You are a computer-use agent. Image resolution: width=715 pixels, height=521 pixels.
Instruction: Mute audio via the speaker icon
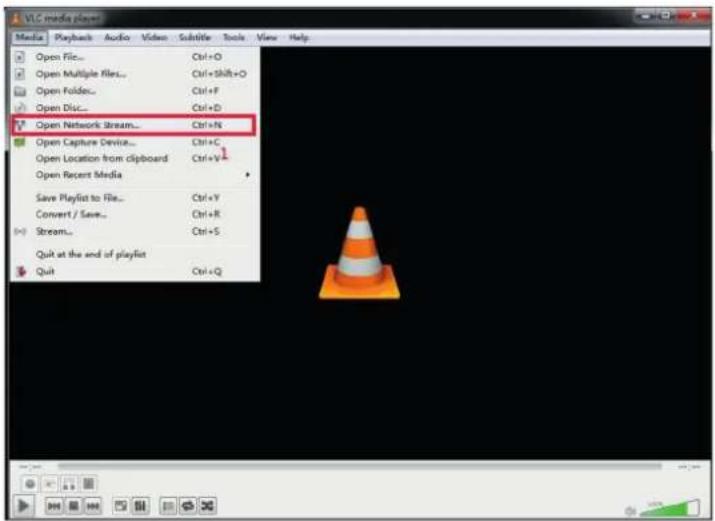pos(630,511)
